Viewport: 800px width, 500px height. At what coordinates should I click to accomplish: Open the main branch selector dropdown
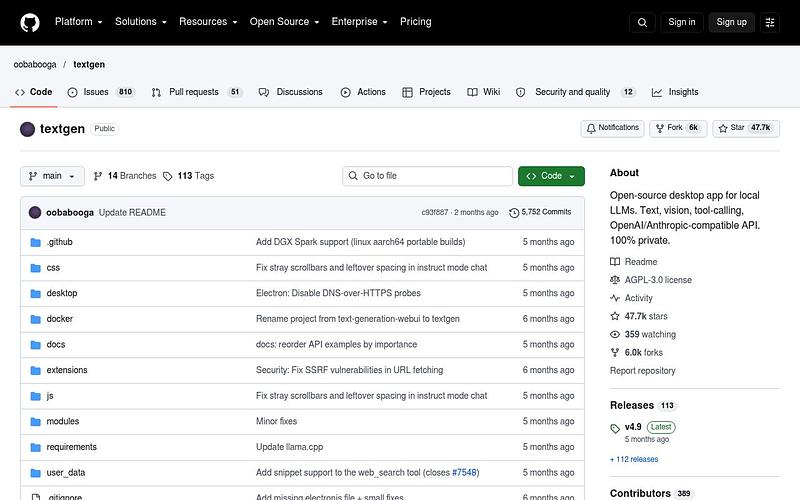(52, 176)
